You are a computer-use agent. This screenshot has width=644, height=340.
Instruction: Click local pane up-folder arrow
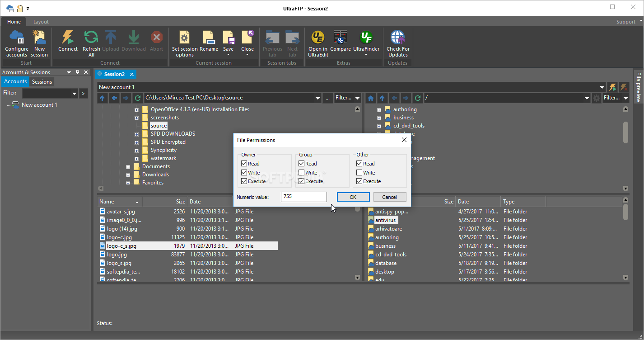103,98
